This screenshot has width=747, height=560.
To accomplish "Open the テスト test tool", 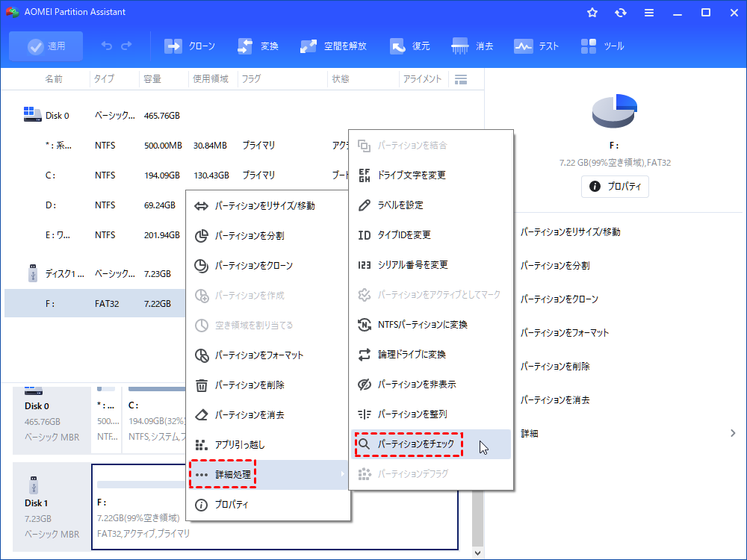I will tap(536, 46).
